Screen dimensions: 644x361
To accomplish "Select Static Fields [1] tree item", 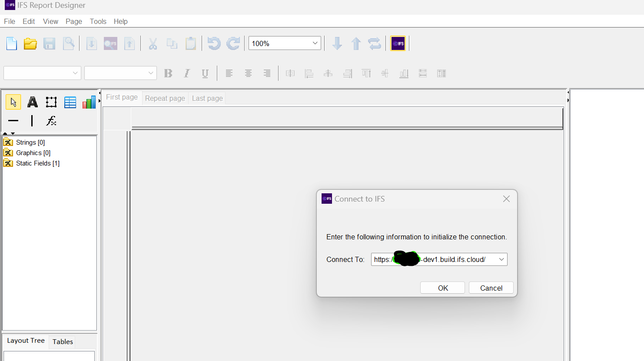I will click(x=38, y=163).
